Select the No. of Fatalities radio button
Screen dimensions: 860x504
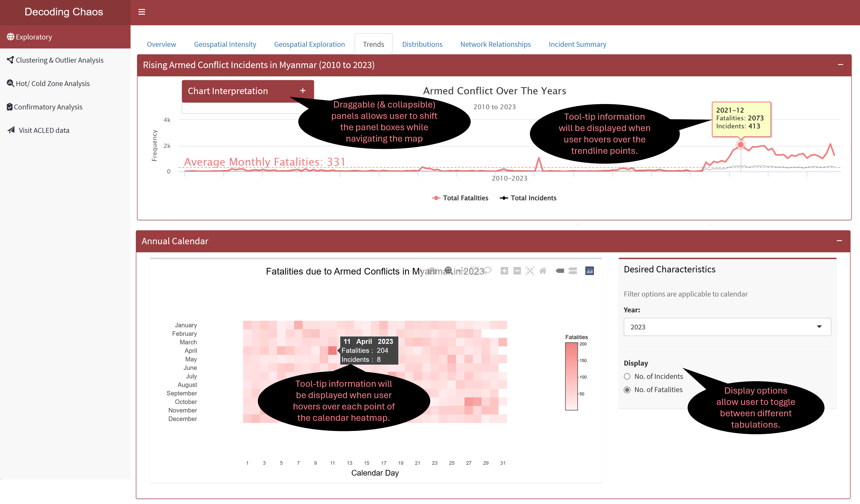627,390
